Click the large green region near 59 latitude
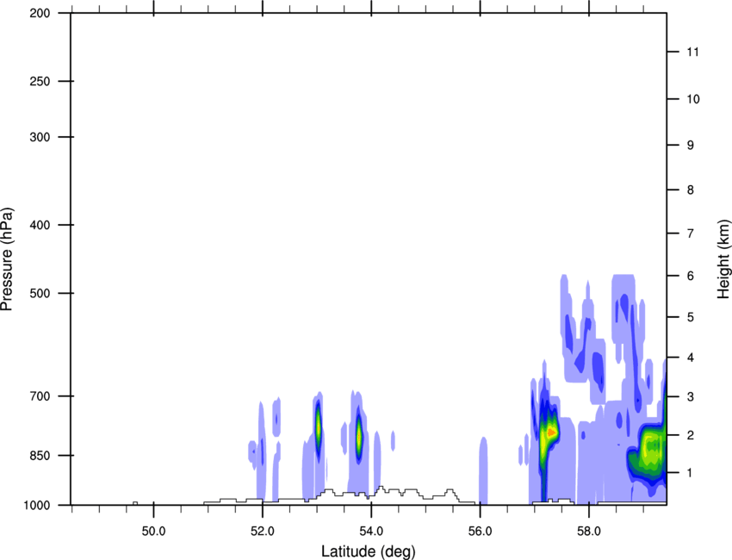 click(651, 447)
